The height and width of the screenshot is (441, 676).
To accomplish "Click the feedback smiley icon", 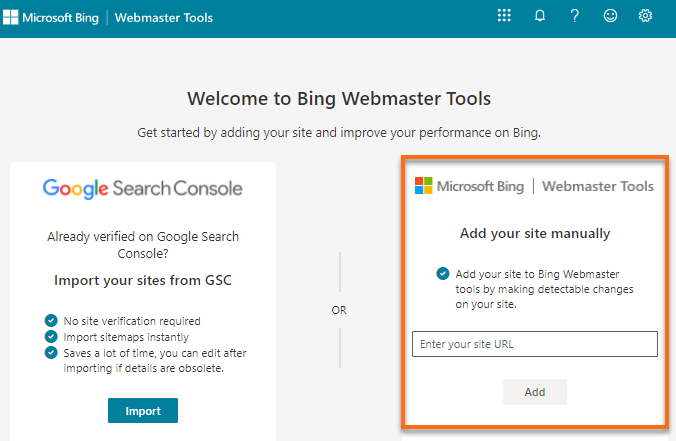I will [x=610, y=16].
